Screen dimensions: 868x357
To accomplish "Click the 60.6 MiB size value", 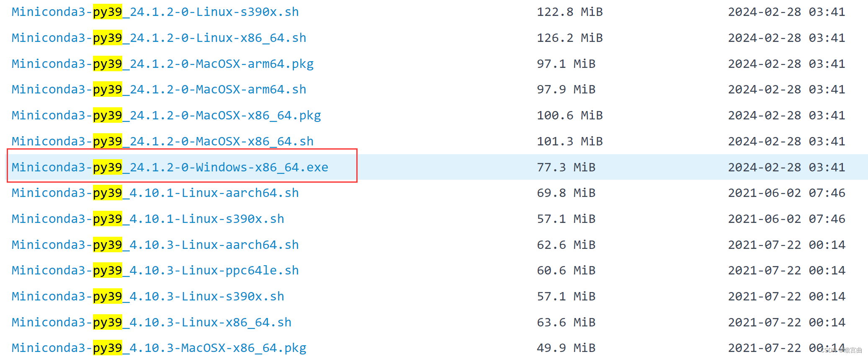I will [566, 271].
